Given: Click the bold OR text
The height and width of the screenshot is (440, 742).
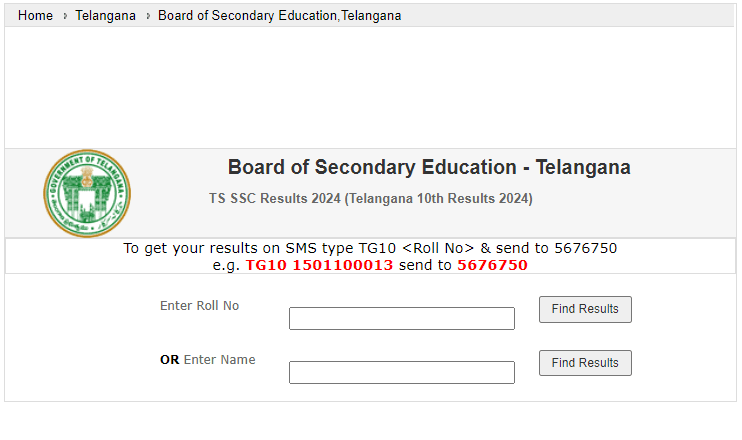Looking at the screenshot, I should [169, 360].
